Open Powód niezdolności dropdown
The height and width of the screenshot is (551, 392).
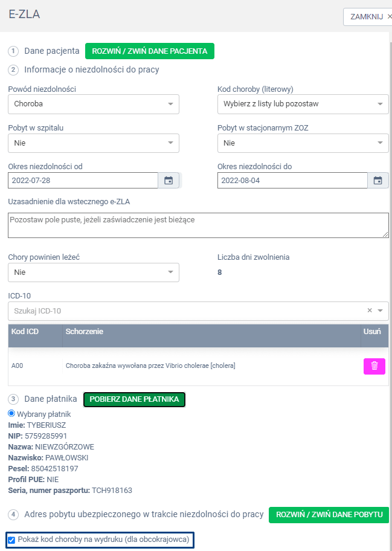pyautogui.click(x=94, y=104)
